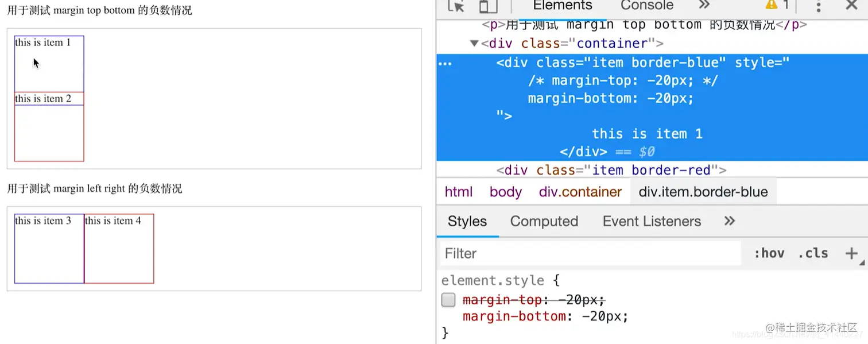Click the commented margin-top line in DOM
The image size is (868, 344).
tap(623, 81)
